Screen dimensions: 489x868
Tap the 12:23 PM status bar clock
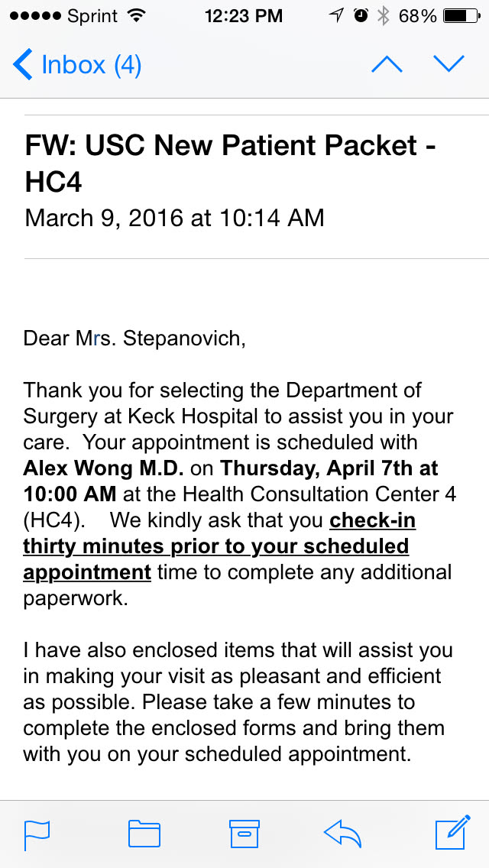coord(244,16)
